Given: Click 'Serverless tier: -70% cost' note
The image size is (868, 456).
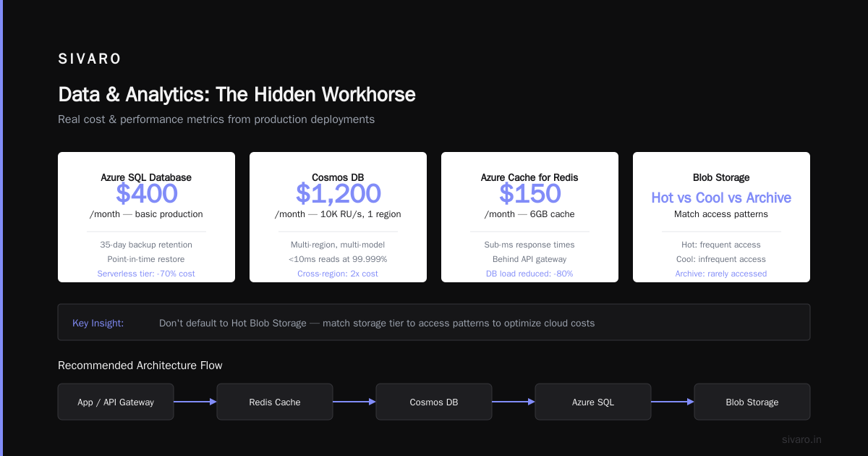Looking at the screenshot, I should (146, 274).
